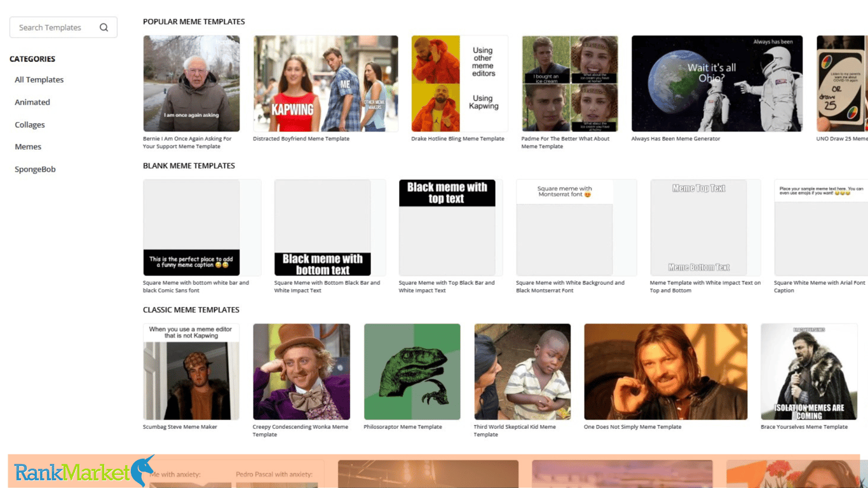868x488 pixels.
Task: Click the Always Has Been Meme Generator caption
Action: point(675,139)
